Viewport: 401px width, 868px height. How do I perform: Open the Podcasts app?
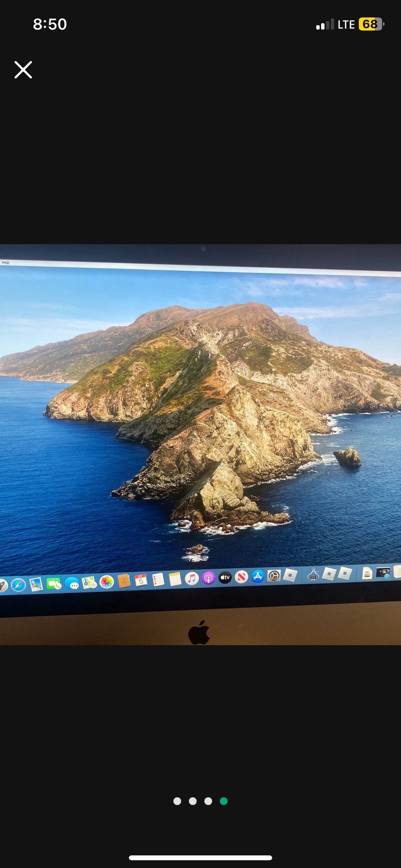[208, 578]
